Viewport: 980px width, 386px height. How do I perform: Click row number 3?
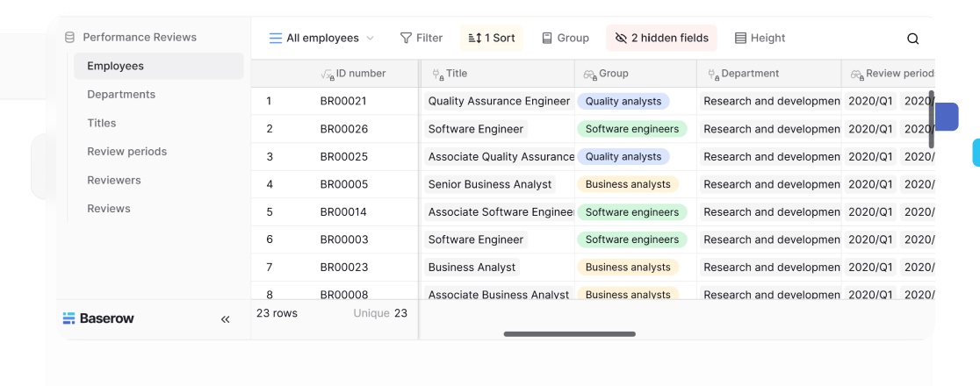point(270,157)
